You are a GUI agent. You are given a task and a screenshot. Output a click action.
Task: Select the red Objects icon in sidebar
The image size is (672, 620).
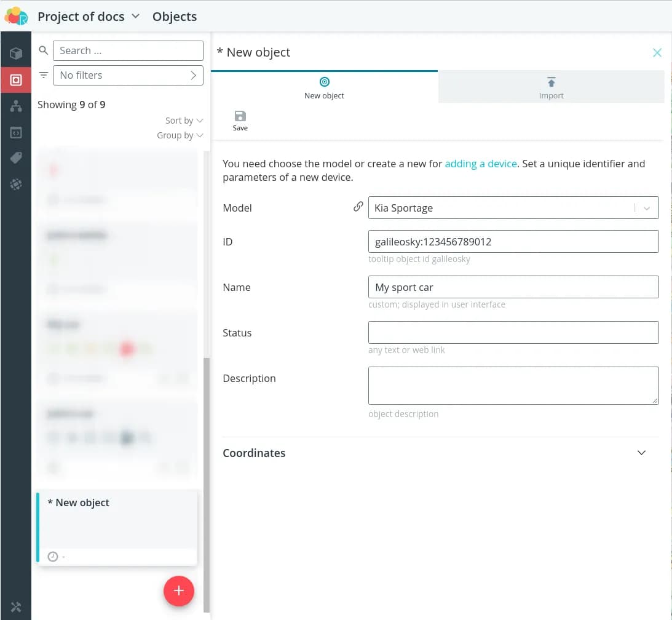click(16, 80)
